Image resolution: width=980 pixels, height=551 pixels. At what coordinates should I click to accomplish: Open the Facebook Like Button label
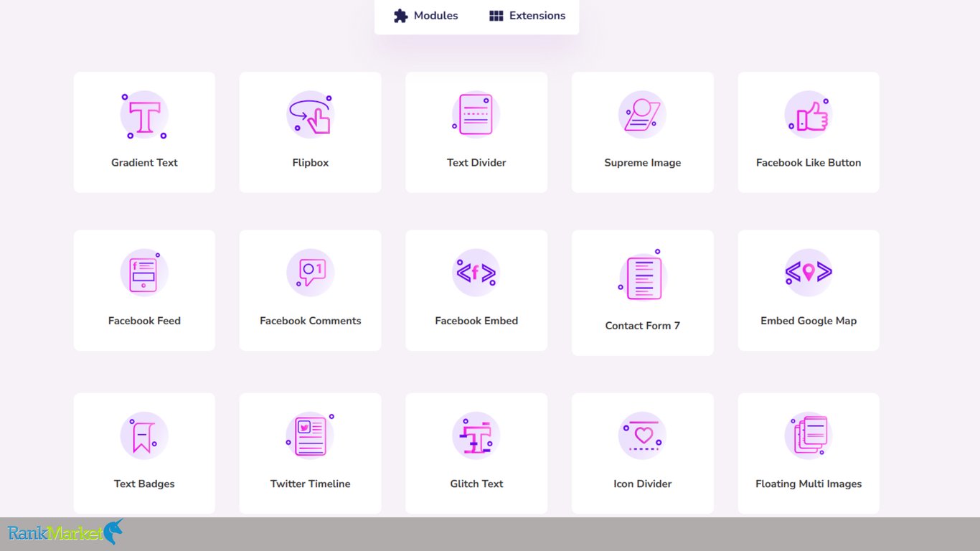809,163
